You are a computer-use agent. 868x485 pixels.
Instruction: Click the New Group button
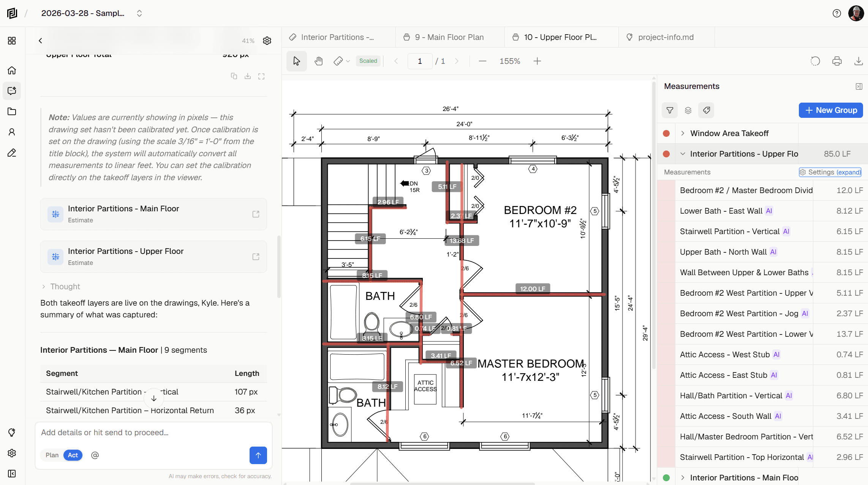831,110
